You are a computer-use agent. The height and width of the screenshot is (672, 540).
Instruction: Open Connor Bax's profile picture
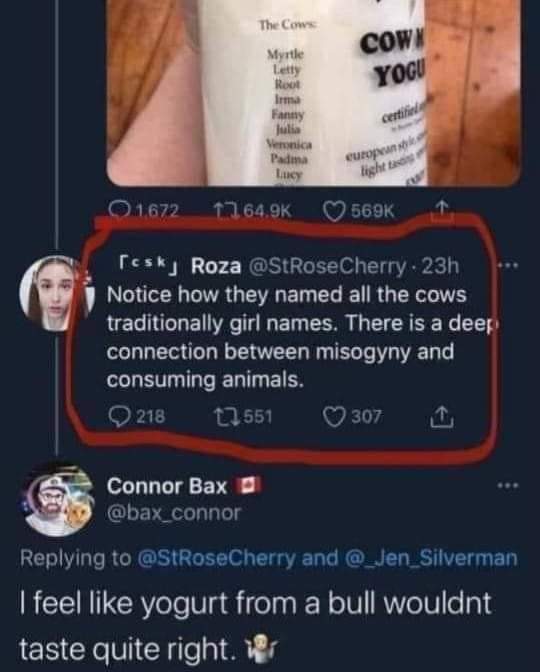(x=58, y=500)
